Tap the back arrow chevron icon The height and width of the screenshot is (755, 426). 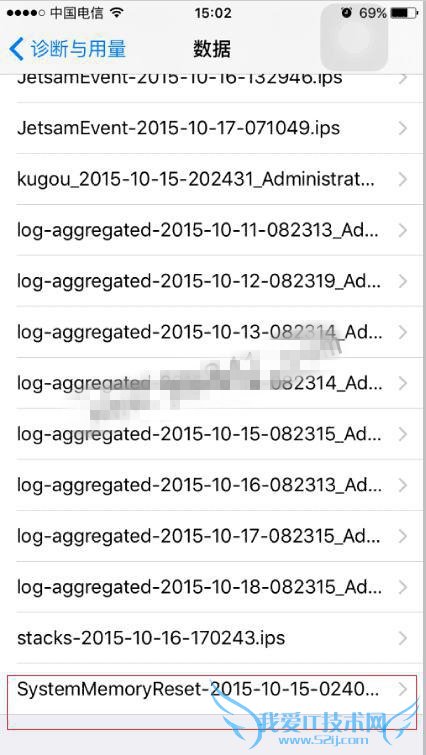point(16,50)
